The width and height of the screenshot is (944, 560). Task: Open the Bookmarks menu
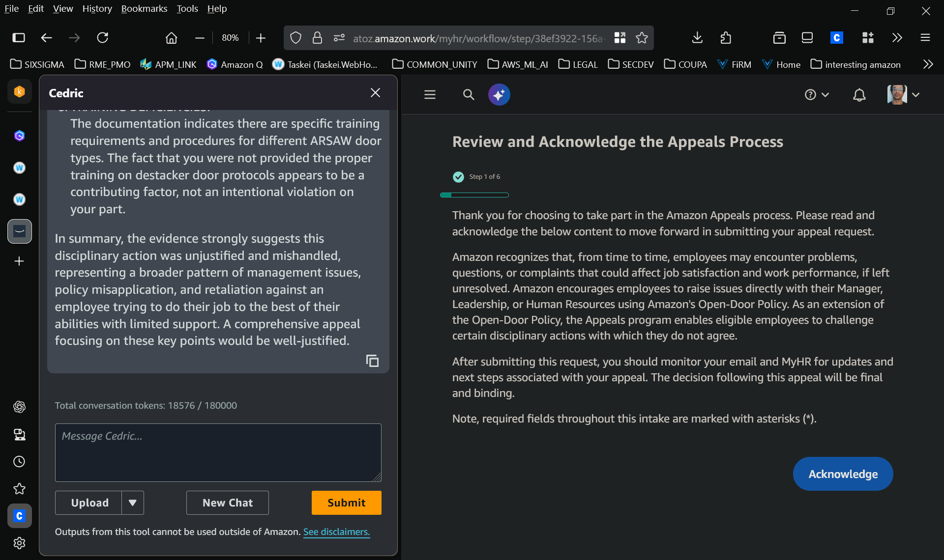tap(144, 8)
